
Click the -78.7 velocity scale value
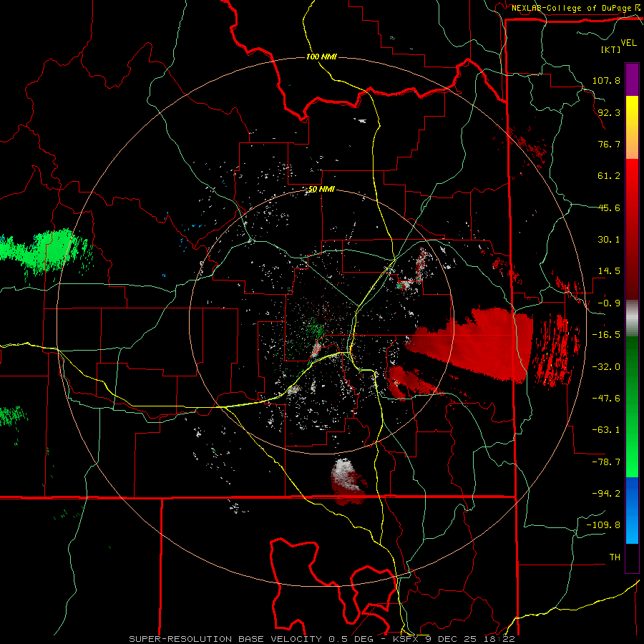pos(606,462)
